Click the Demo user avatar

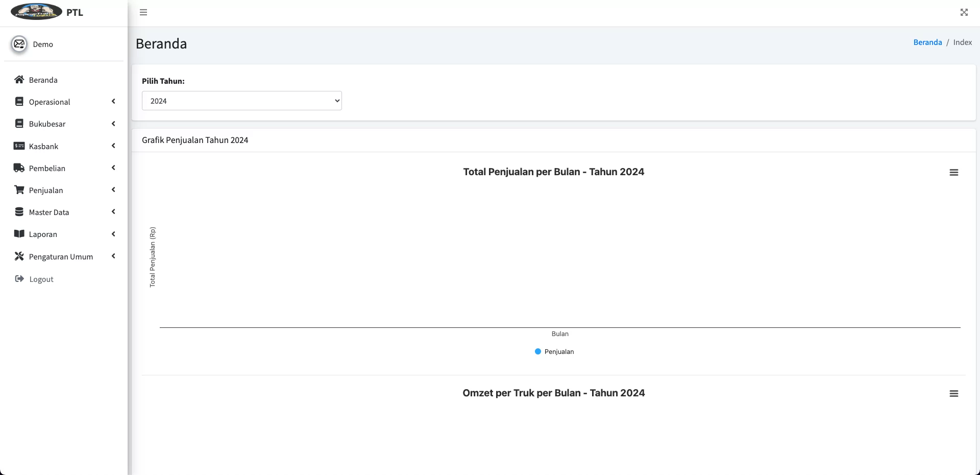click(x=19, y=44)
